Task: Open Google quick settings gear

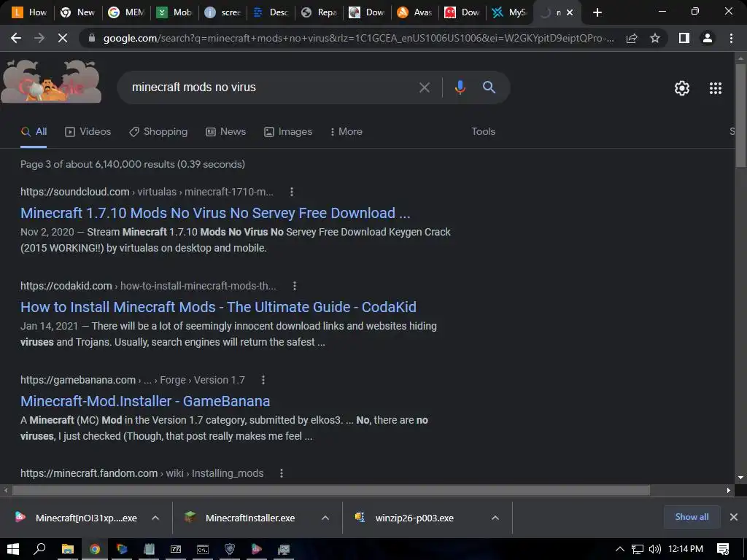Action: (x=682, y=88)
